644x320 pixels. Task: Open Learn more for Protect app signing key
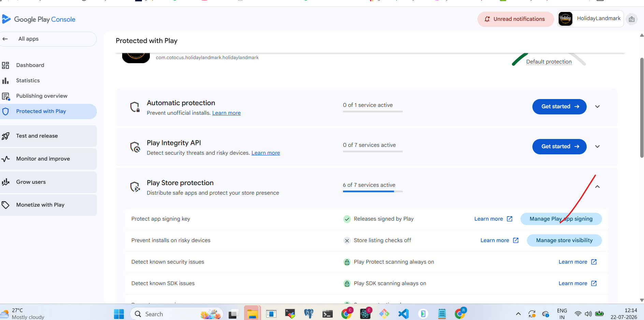click(493, 219)
